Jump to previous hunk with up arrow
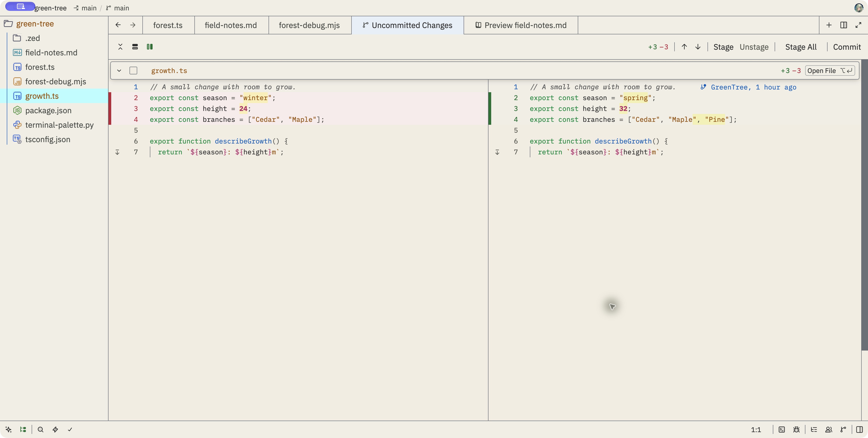 (x=684, y=47)
